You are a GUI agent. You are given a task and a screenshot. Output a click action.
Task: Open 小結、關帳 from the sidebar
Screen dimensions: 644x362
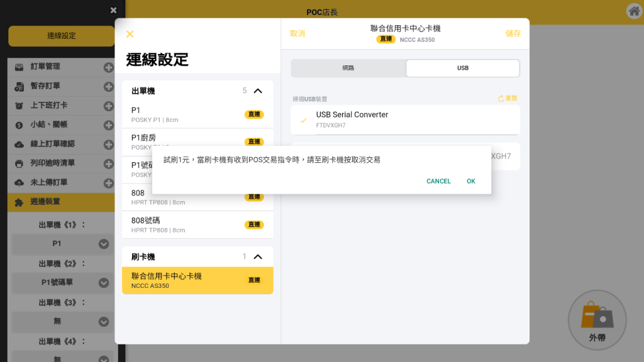49,124
